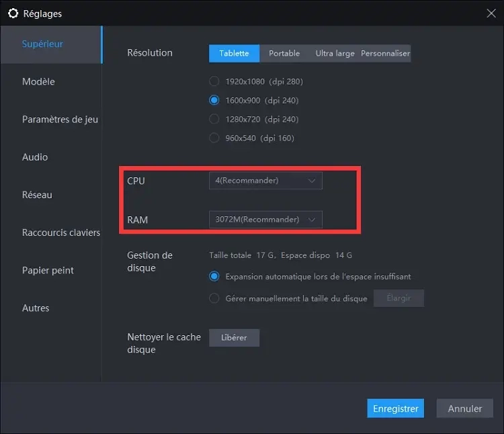Choose the 1280x720 (dpi 240) resolution option
This screenshot has height=434, width=504.
tap(214, 119)
